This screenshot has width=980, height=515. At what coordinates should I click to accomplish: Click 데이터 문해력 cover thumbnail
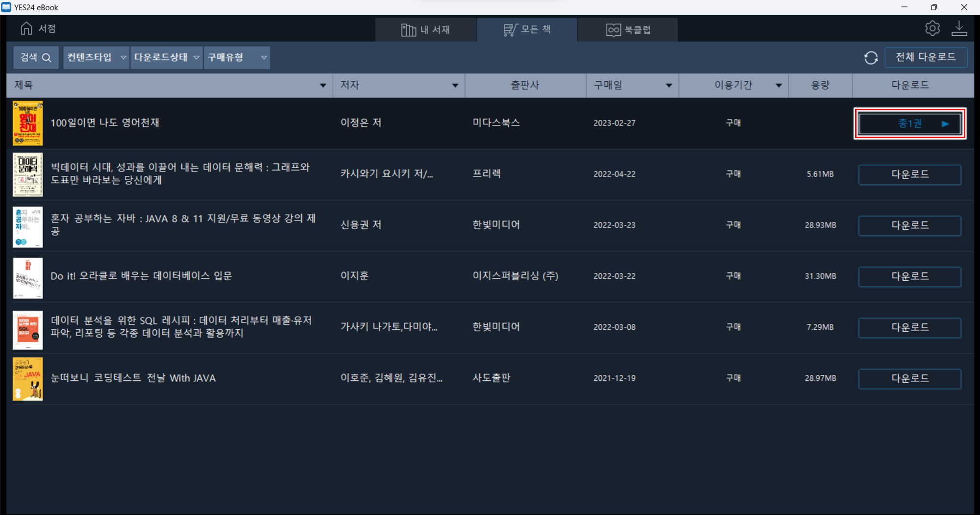(x=28, y=174)
